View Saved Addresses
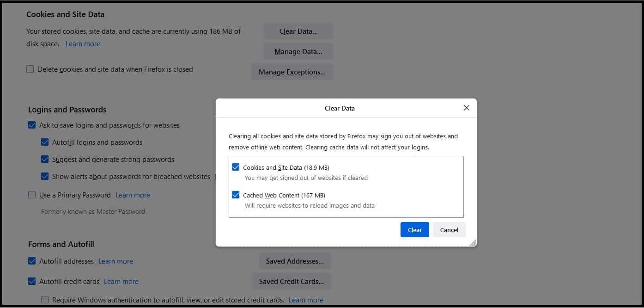This screenshot has height=308, width=644. click(295, 261)
